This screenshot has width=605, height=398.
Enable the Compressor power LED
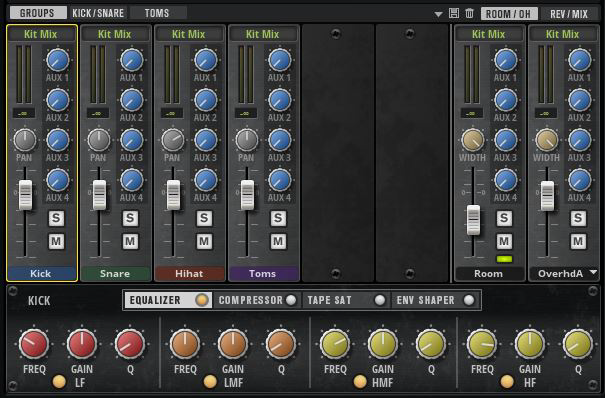(x=291, y=300)
